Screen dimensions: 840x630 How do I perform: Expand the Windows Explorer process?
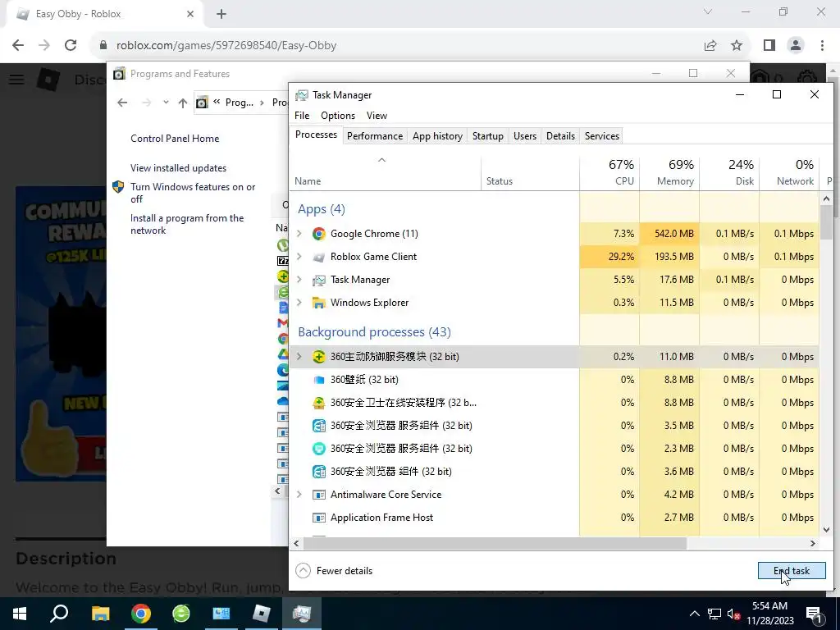point(299,303)
